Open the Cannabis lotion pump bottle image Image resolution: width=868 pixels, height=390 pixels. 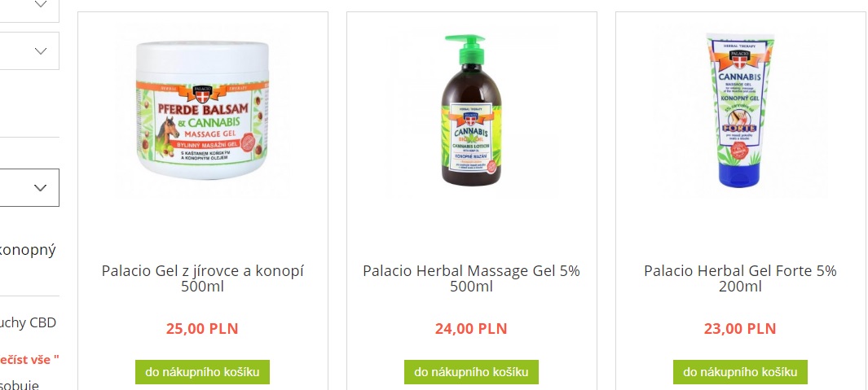[x=471, y=111]
